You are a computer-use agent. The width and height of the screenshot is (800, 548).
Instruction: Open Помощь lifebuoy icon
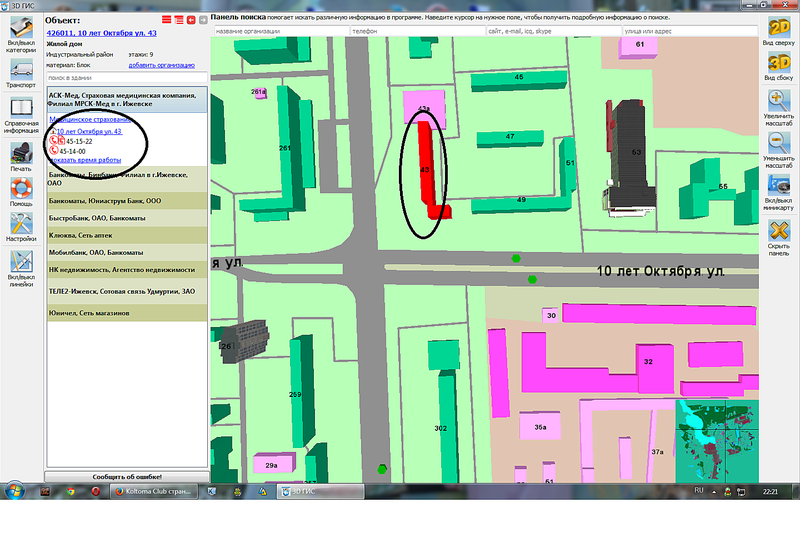21,188
